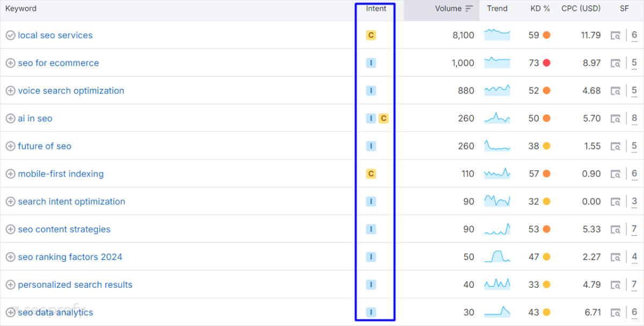644x326 pixels.
Task: Click volume value 8,100
Action: coord(463,35)
